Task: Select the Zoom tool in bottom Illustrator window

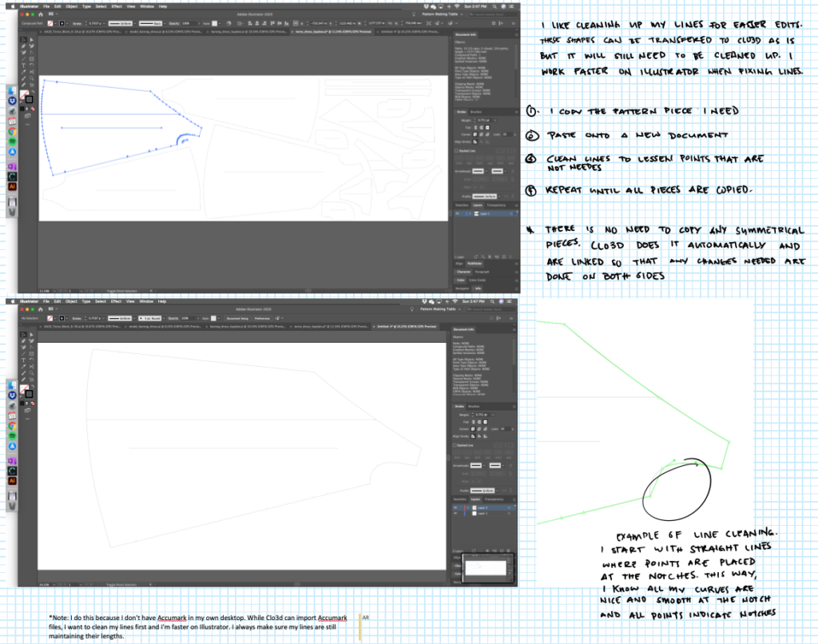Action: tap(31, 373)
